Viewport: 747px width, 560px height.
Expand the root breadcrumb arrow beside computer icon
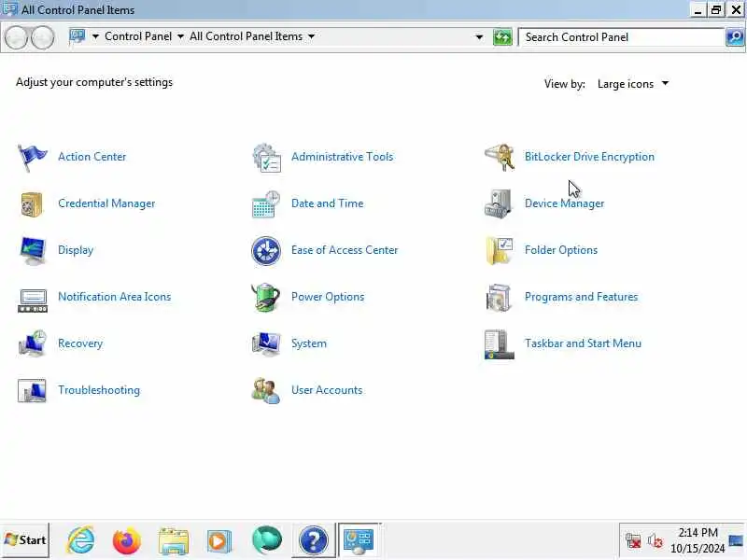pyautogui.click(x=95, y=36)
